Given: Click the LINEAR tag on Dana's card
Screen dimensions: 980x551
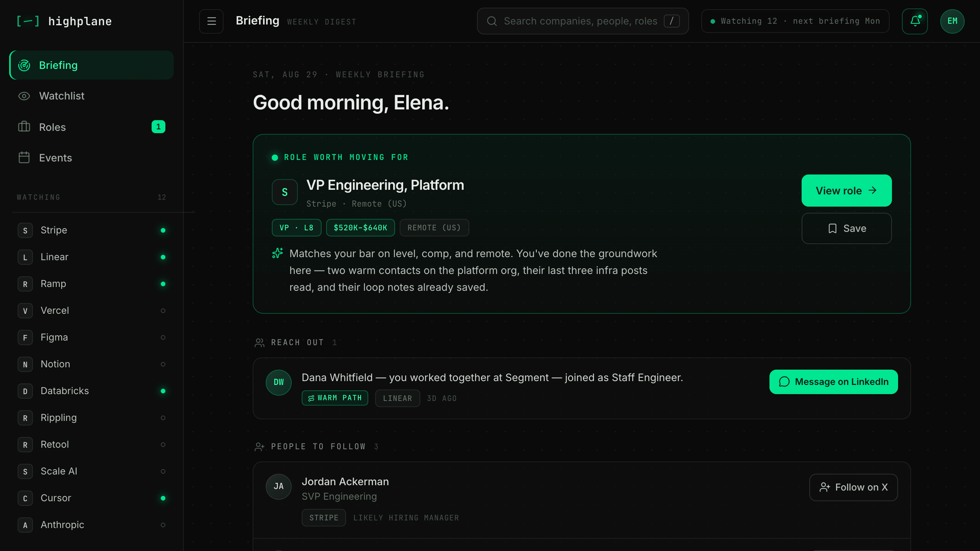Looking at the screenshot, I should click(x=397, y=398).
